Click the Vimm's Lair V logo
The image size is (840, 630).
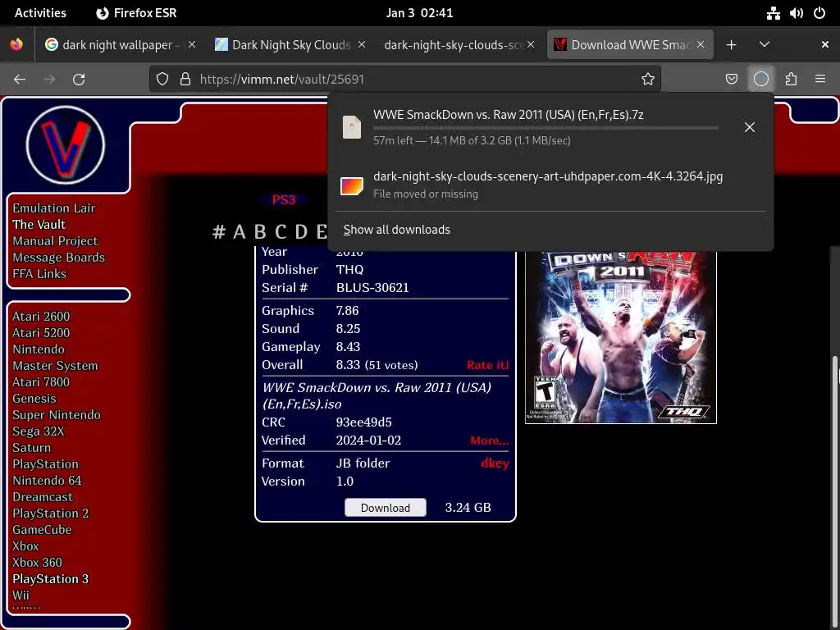click(66, 144)
